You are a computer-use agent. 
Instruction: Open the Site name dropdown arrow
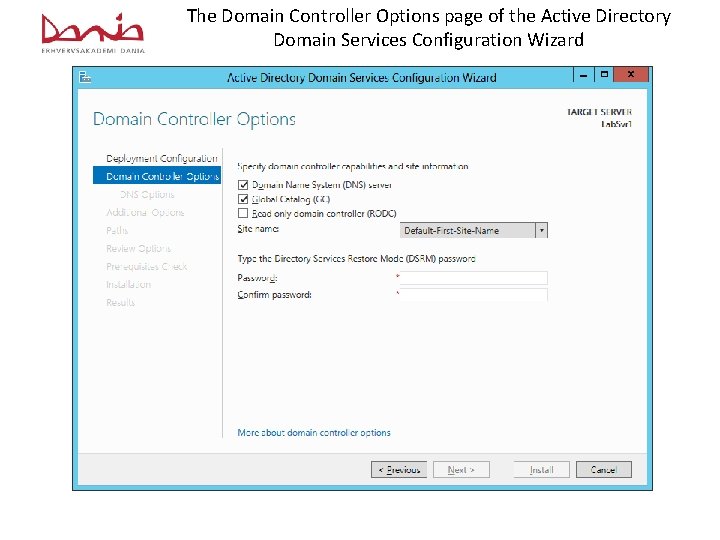(541, 230)
